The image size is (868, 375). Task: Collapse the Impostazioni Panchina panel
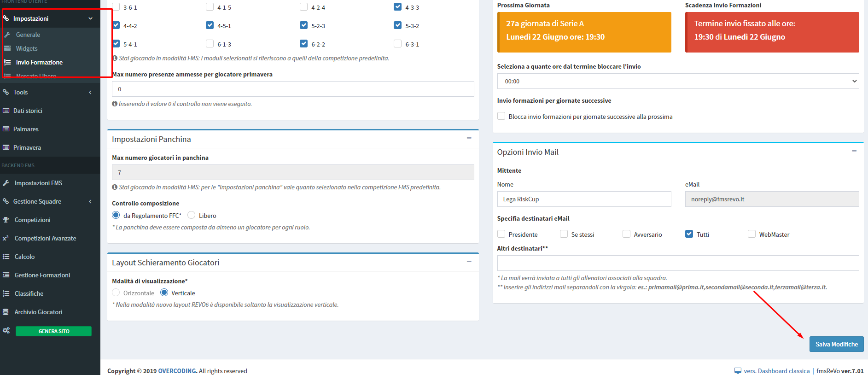469,138
